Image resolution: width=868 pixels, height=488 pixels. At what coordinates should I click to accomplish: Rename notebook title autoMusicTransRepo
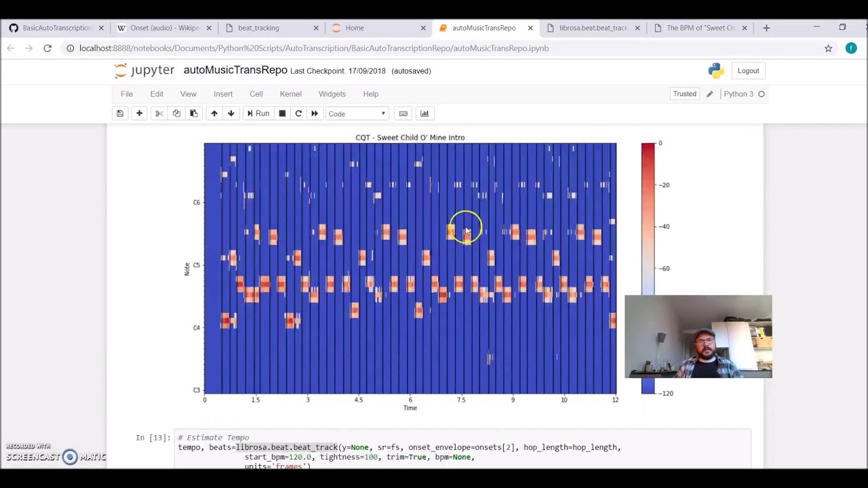pyautogui.click(x=235, y=70)
